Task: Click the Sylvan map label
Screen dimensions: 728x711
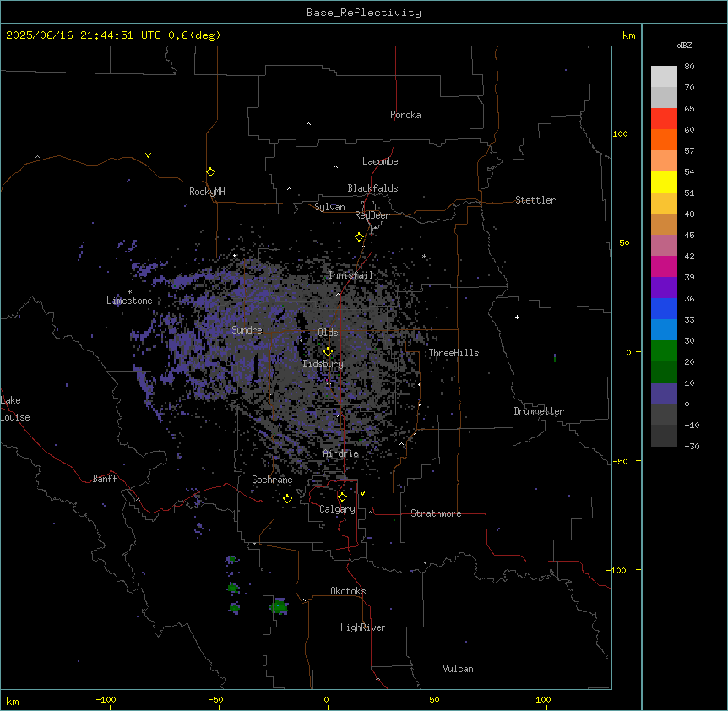Action: point(329,207)
